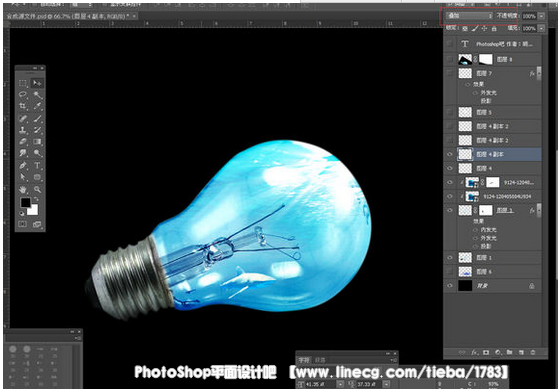
Task: Switch to the 字符 tab
Action: pyautogui.click(x=304, y=360)
